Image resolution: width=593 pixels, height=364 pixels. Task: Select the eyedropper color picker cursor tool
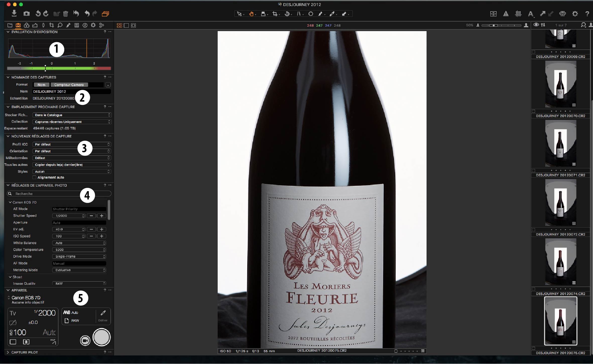(332, 14)
